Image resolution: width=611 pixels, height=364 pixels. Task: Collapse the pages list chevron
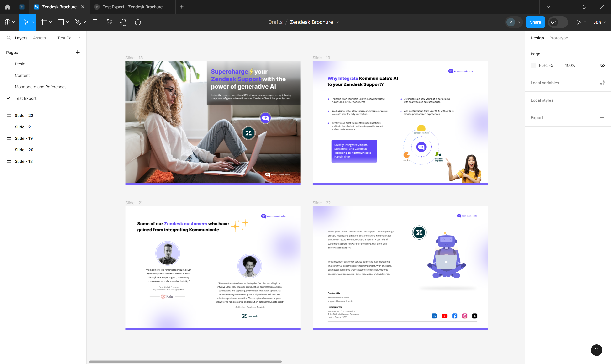point(79,38)
